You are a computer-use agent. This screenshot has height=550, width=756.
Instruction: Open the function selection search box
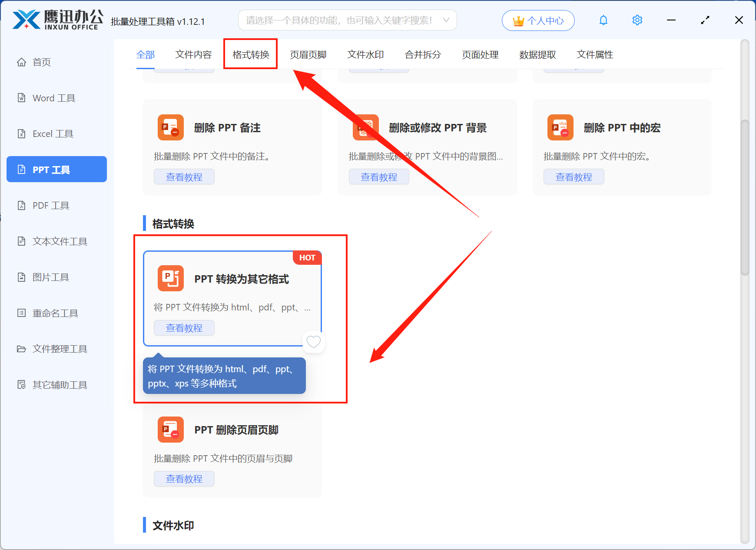339,20
